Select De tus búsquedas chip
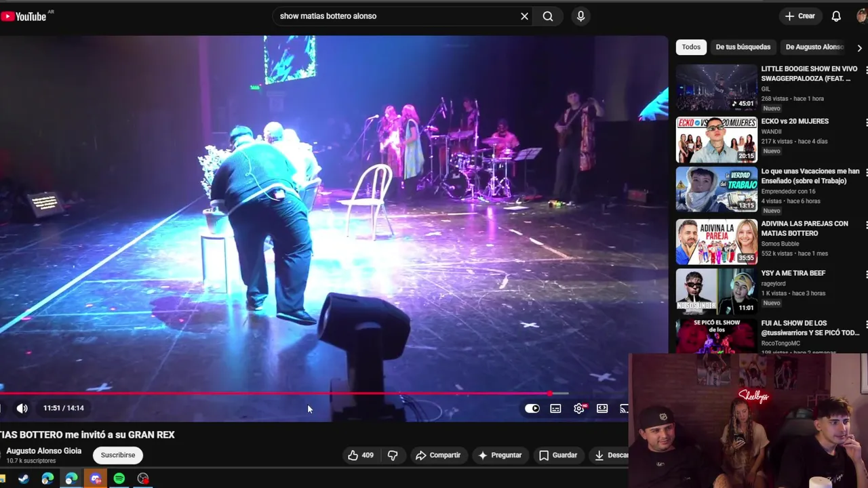The image size is (868, 488). (x=743, y=47)
